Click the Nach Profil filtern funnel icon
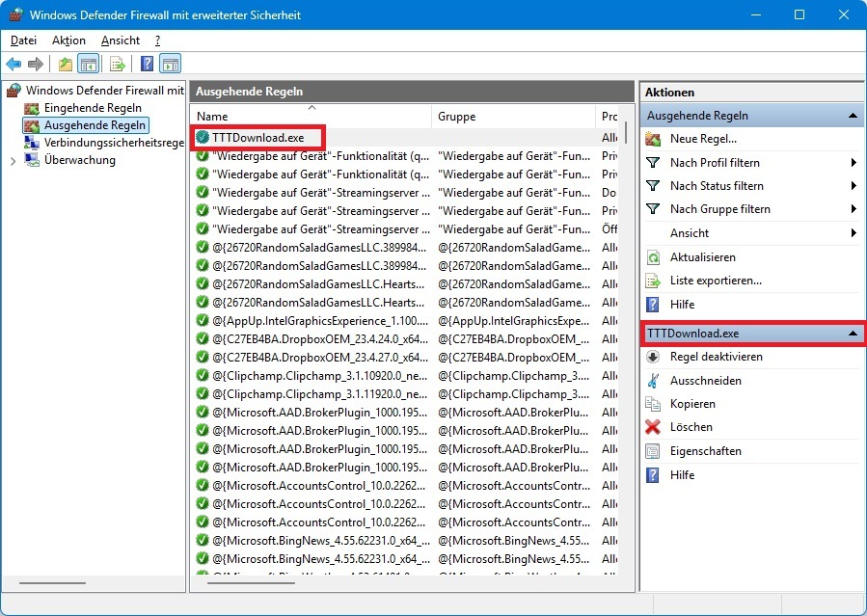 653,163
